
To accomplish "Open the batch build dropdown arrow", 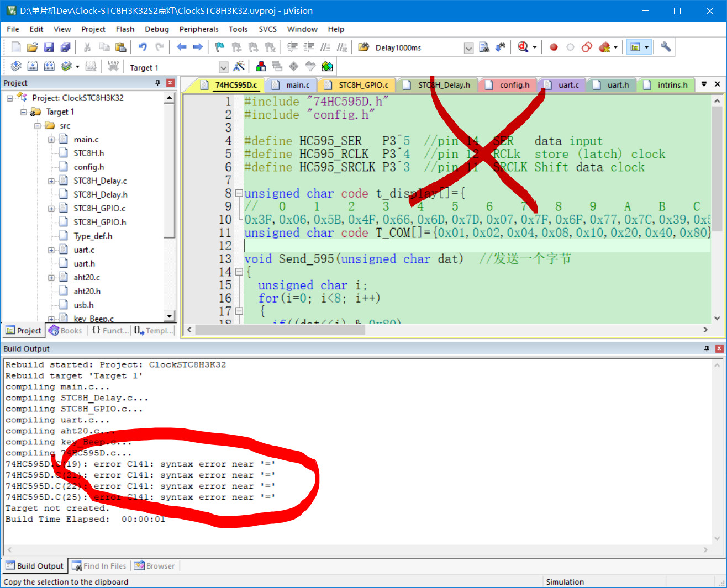I will coord(77,67).
